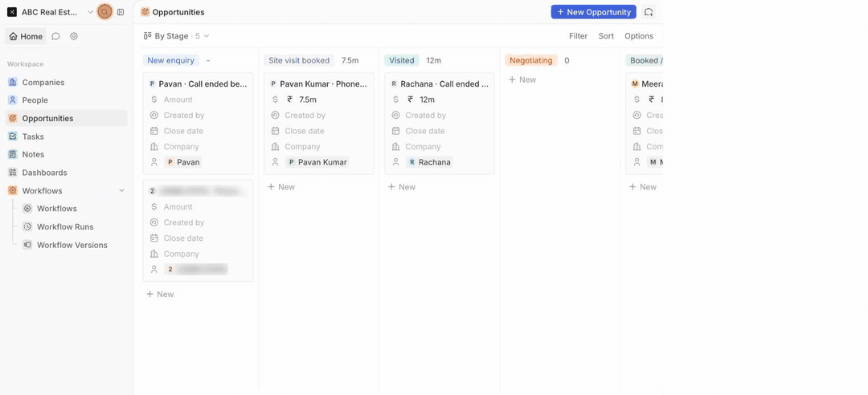
Task: Open the search icon in the sidebar header
Action: pos(104,11)
